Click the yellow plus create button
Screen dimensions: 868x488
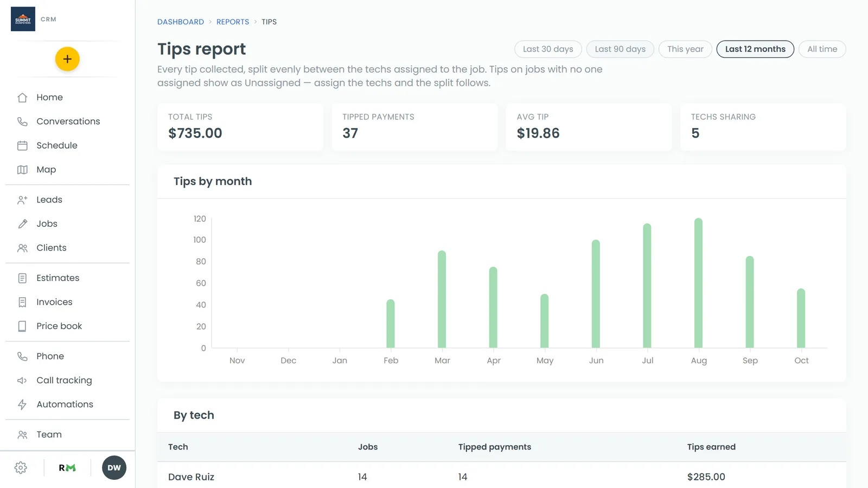(x=67, y=59)
